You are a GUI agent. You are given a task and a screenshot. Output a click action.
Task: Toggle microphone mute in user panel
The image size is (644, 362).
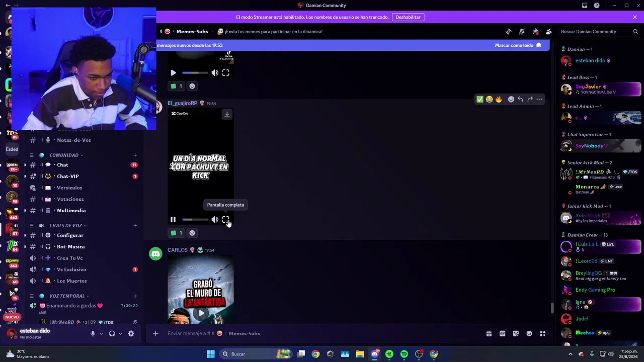point(93,333)
